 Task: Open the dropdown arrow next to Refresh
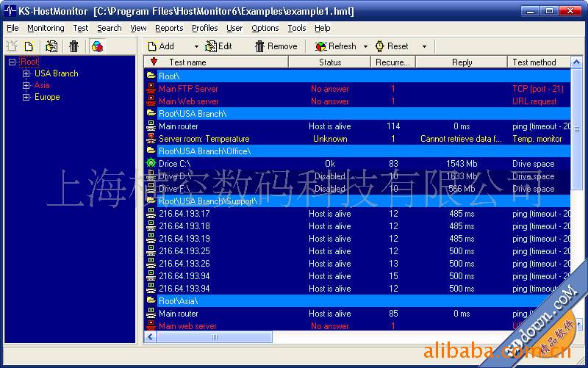(x=365, y=46)
